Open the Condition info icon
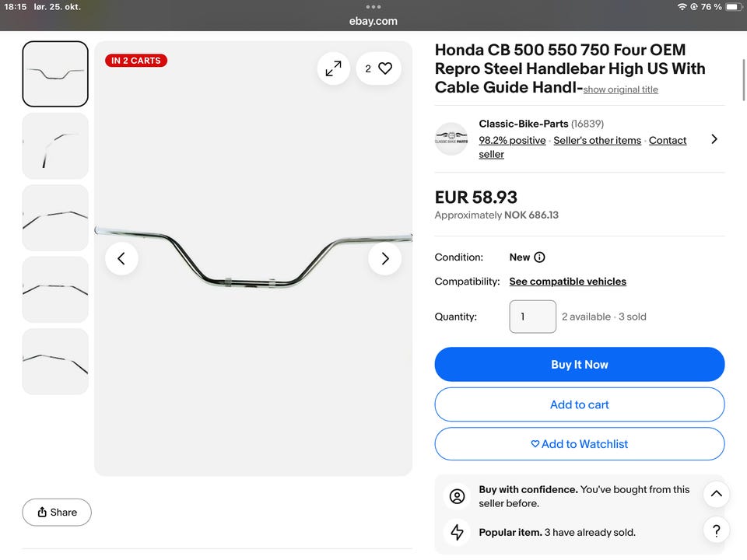Image resolution: width=747 pixels, height=560 pixels. click(x=539, y=257)
